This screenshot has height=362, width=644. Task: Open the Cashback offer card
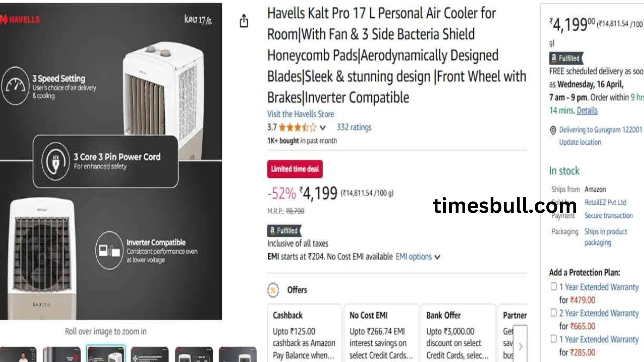pos(304,334)
